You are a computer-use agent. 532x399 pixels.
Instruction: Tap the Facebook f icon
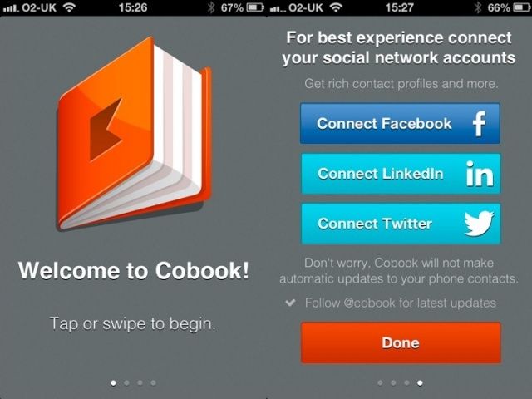pos(480,124)
